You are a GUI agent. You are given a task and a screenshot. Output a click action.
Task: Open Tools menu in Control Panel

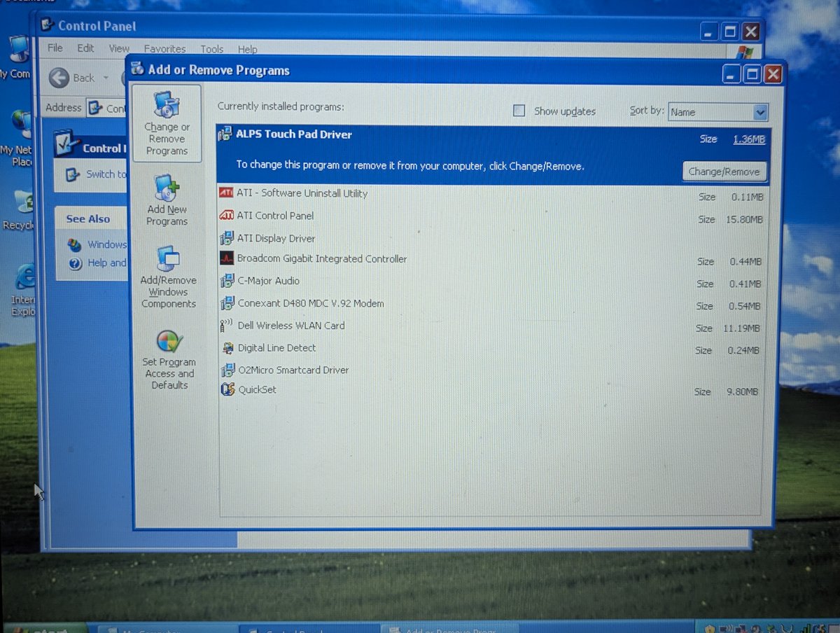pos(211,49)
